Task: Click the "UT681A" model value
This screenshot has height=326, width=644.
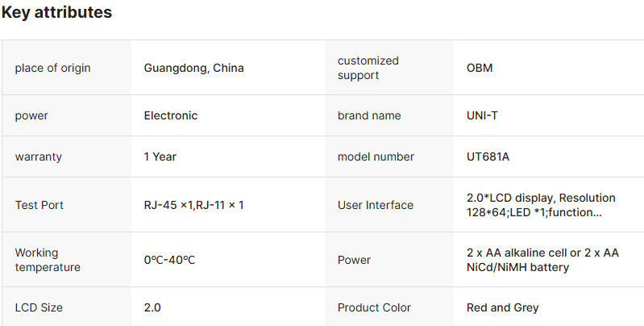Action: [x=488, y=157]
